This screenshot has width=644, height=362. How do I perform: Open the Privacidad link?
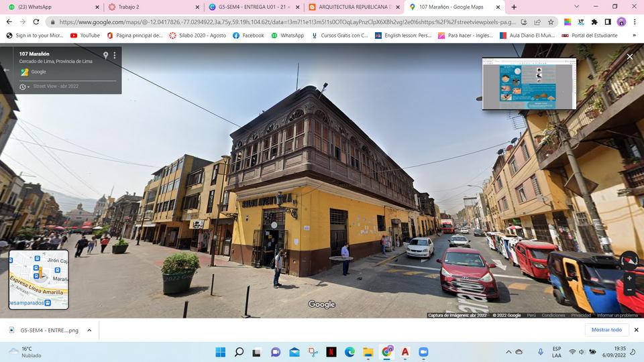pyautogui.click(x=581, y=315)
